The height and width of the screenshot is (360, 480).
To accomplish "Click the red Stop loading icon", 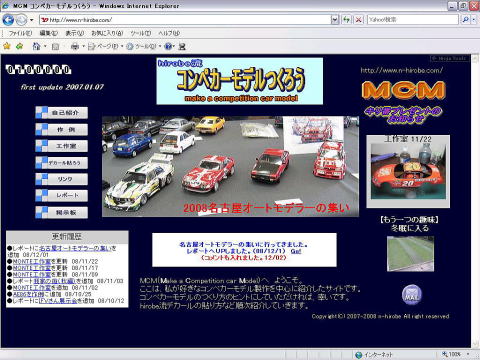I will point(358,20).
